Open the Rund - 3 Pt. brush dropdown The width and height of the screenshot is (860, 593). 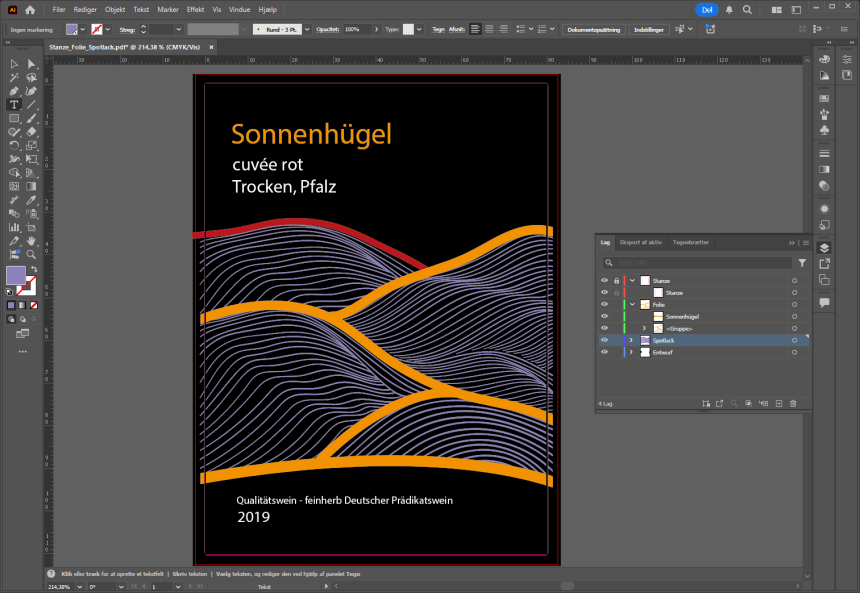[307, 30]
